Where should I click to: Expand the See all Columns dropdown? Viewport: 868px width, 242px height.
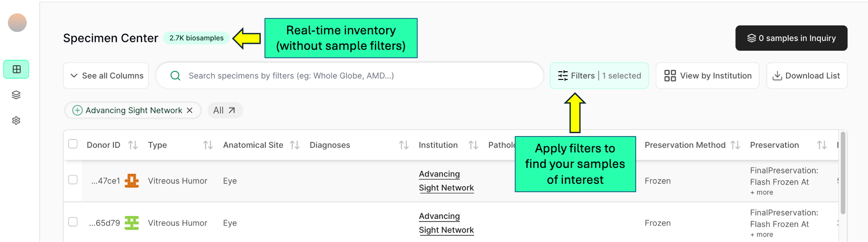106,76
